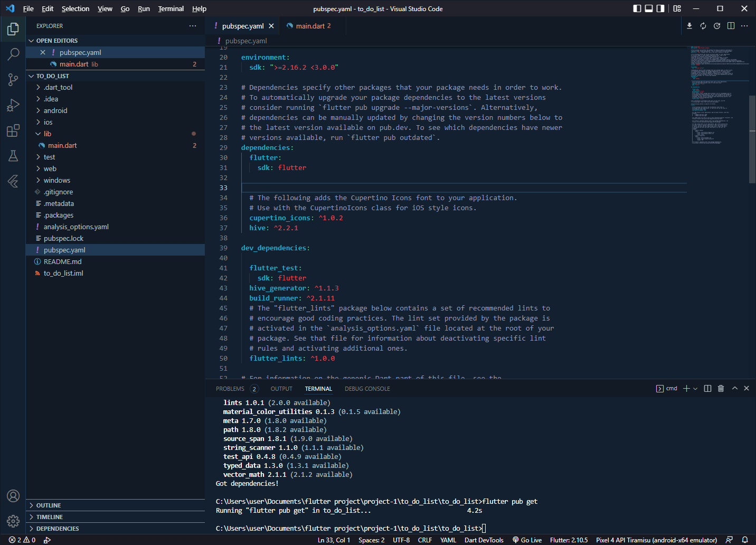Open the Terminal menu
The width and height of the screenshot is (756, 545).
pyautogui.click(x=171, y=8)
